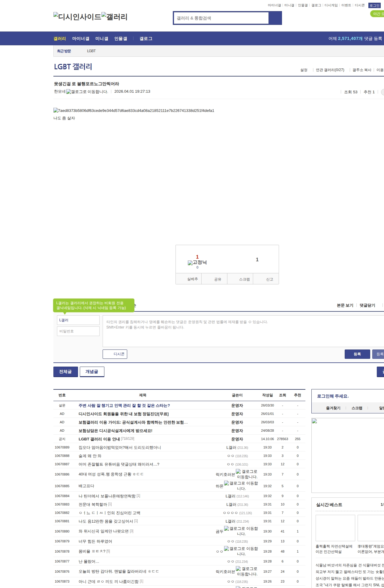Click the 갤주소 복사 link
Screen dimensions: 384x588
(362, 70)
